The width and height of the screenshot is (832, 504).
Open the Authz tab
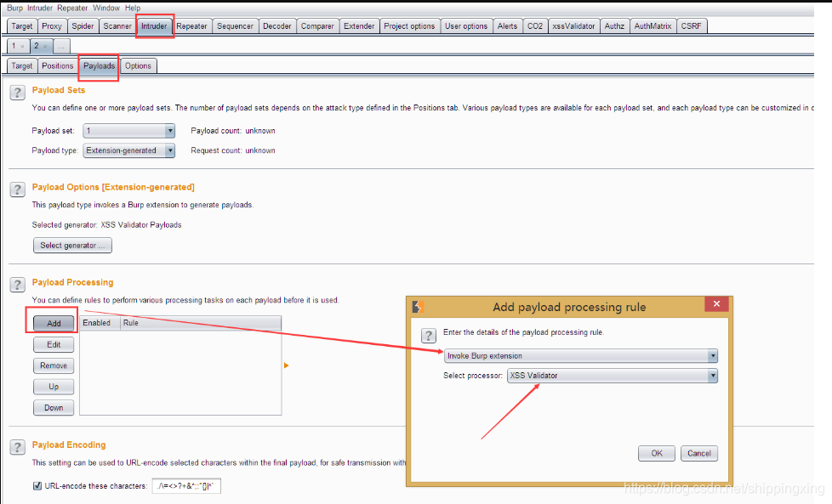point(614,26)
